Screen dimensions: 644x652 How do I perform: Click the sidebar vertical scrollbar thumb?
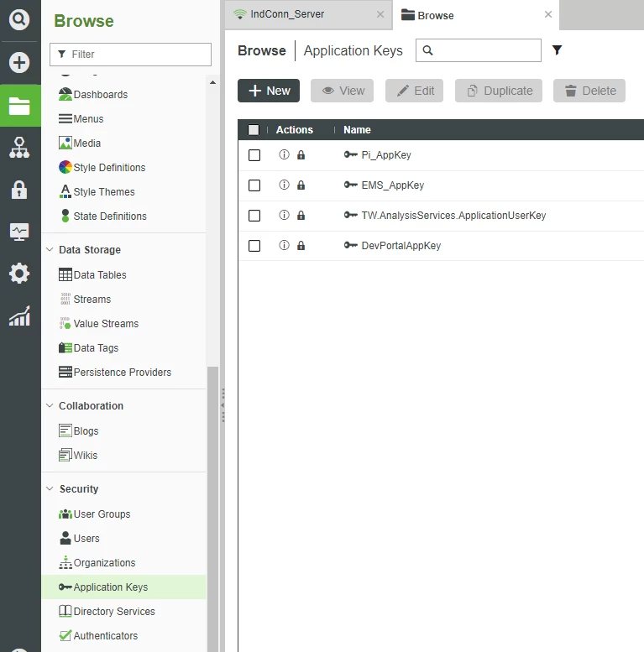212,509
